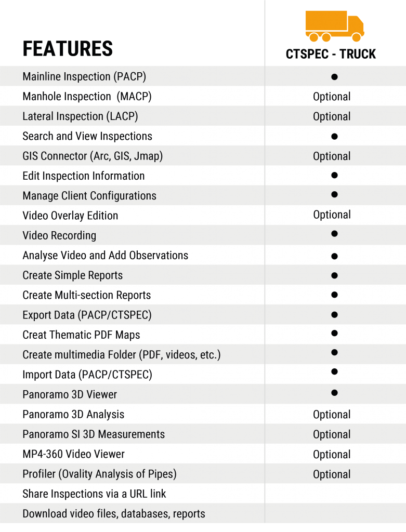Select Optional in the MP4-360 Video Viewer row
Image resolution: width=406 pixels, height=532 pixels.
[x=332, y=455]
